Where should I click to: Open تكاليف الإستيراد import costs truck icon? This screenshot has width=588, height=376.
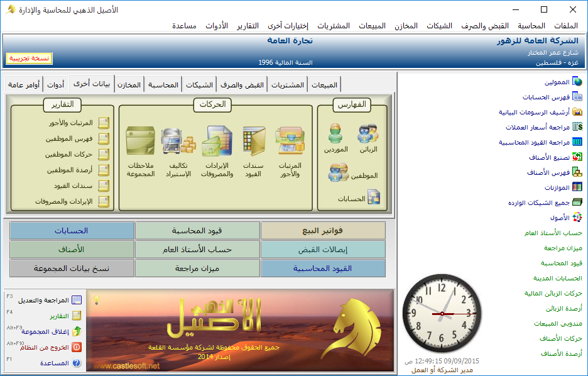pyautogui.click(x=178, y=140)
